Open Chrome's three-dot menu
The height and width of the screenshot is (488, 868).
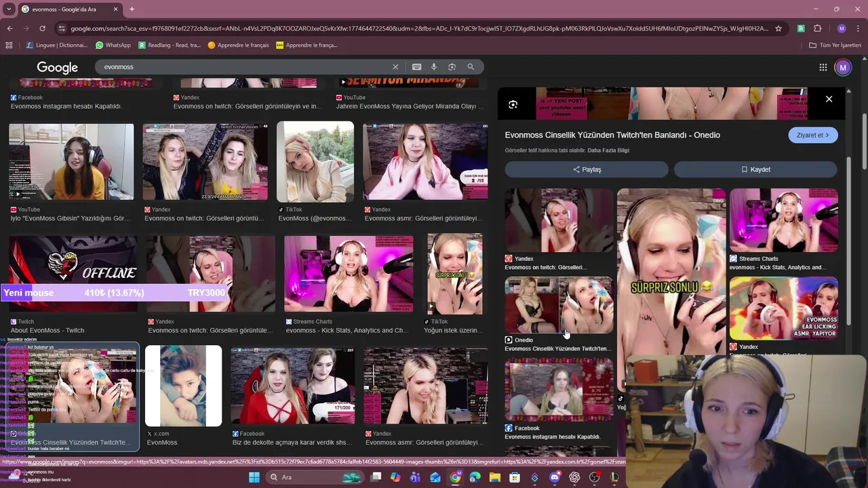(858, 28)
